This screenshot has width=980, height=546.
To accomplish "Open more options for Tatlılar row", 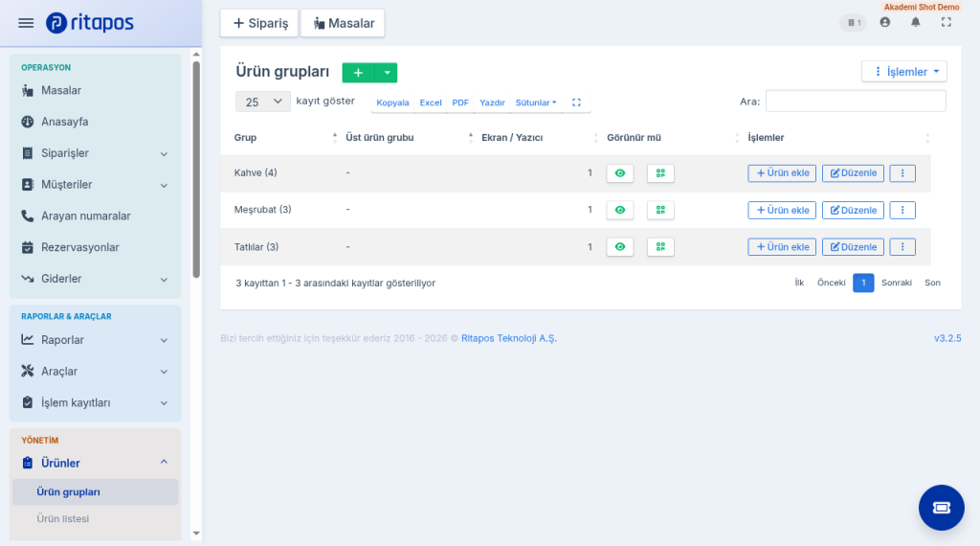I will tap(902, 247).
